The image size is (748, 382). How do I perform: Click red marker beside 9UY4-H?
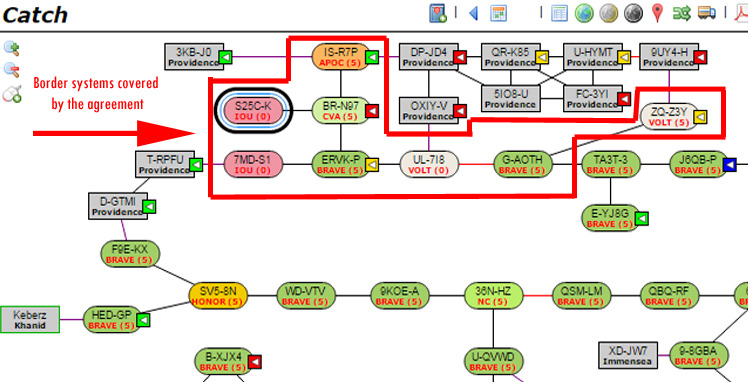click(x=700, y=58)
